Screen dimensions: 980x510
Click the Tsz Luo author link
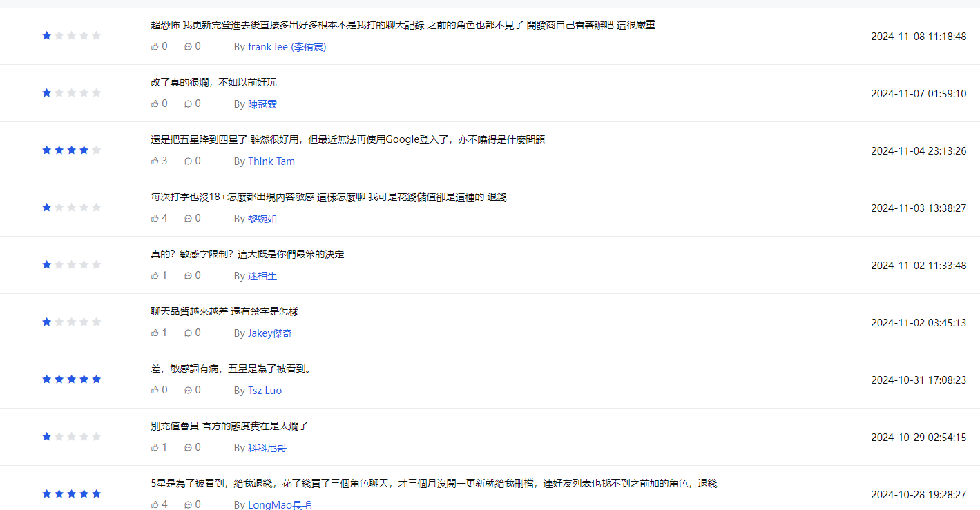point(265,391)
